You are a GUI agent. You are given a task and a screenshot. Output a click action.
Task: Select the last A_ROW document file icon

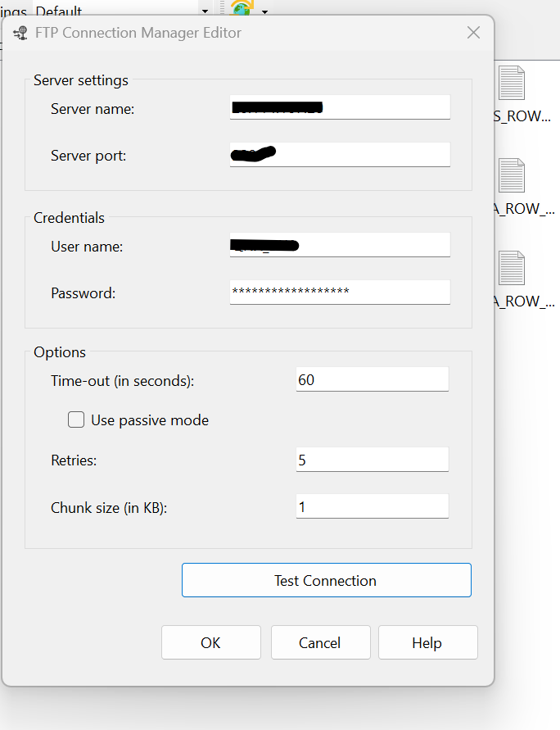pos(512,268)
